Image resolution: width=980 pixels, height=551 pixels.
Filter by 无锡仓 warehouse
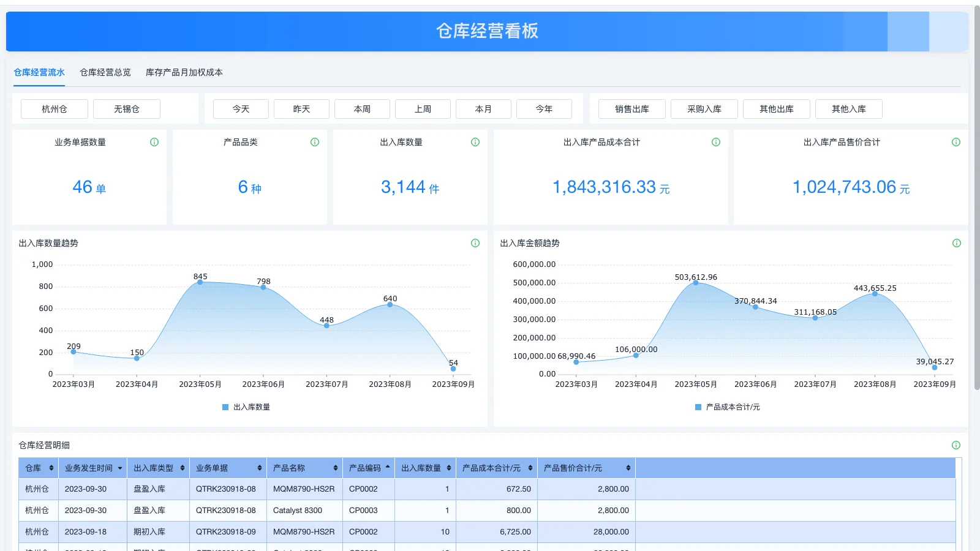click(127, 109)
